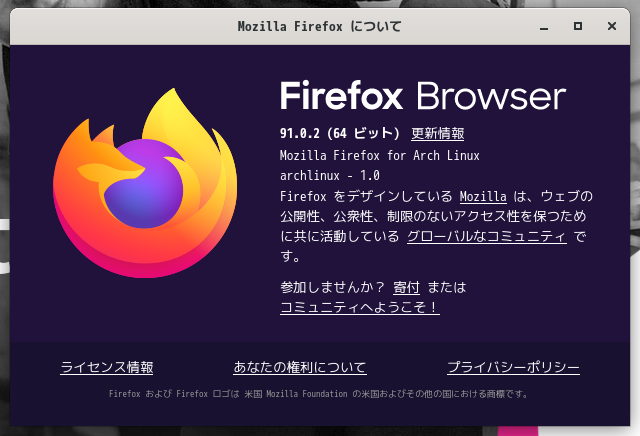Screen dimensions: 640x436
Task: Follow the Mozilla link in the description
Action: pyautogui.click(x=483, y=196)
